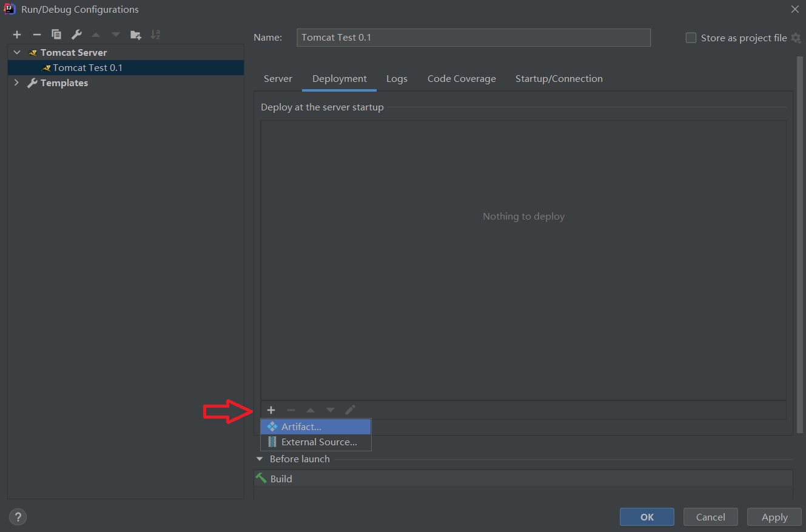
Task: Collapse the Before launch section
Action: (x=260, y=459)
